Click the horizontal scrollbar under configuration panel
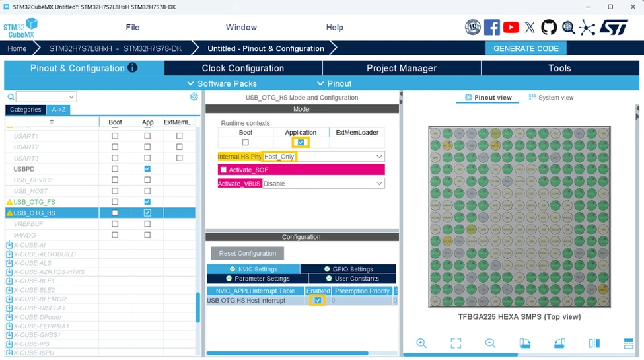This screenshot has width=644, height=360. click(287, 353)
